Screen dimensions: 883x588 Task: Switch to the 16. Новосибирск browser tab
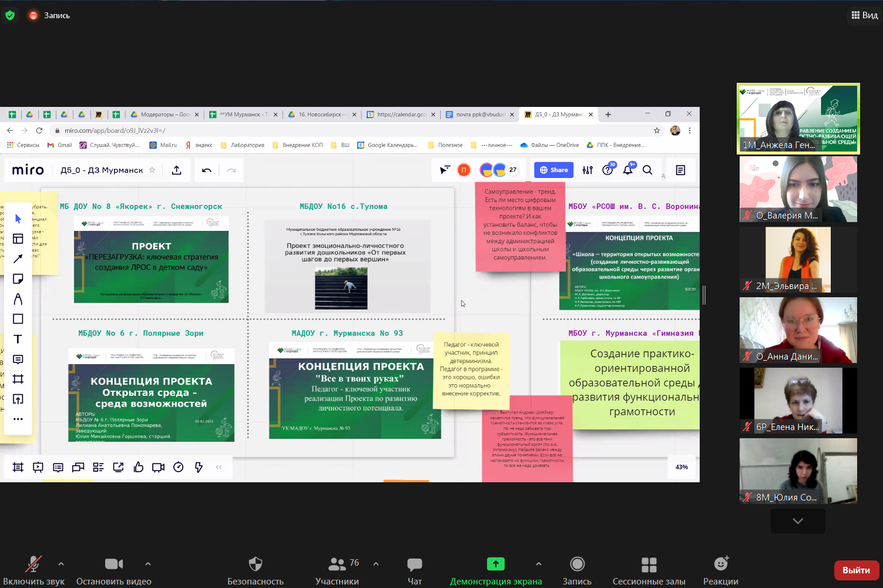click(321, 115)
